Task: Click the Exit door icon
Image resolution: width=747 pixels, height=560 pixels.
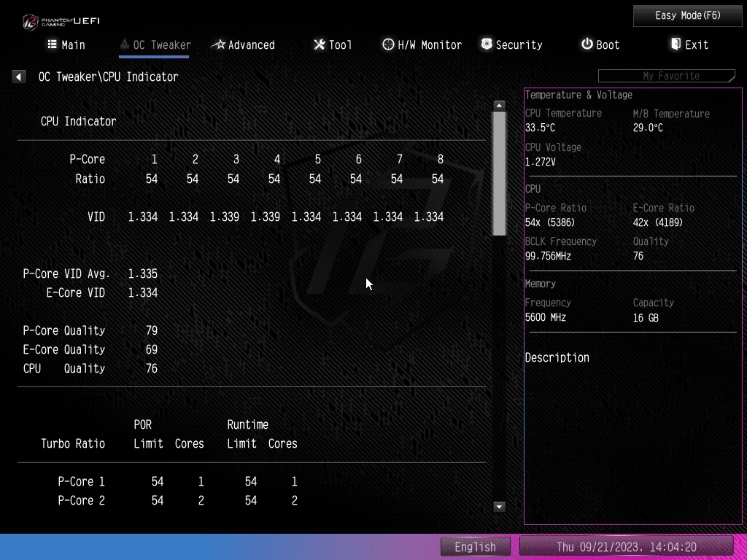Action: point(676,44)
